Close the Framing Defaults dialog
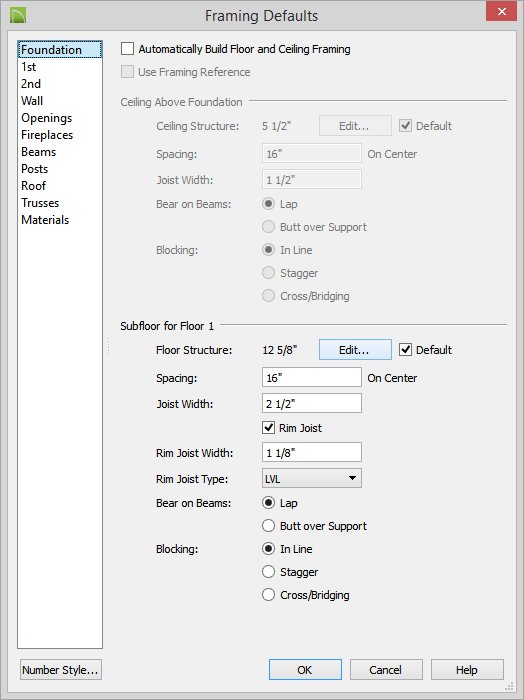Image resolution: width=524 pixels, height=700 pixels. pos(501,11)
